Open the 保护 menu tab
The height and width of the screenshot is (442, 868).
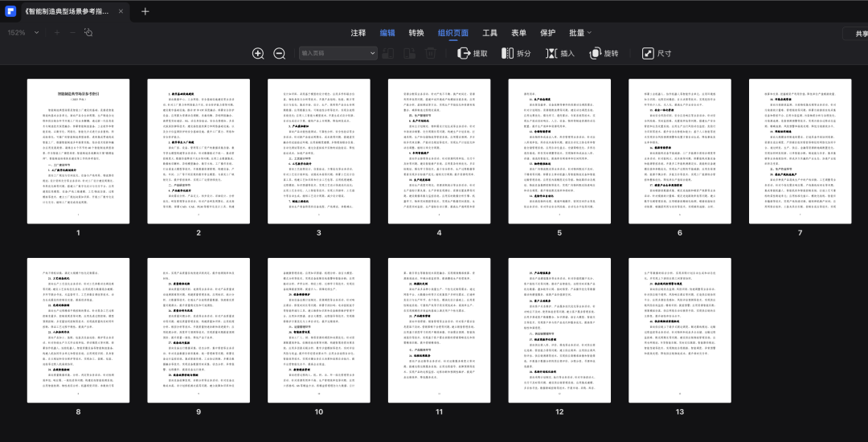coord(547,33)
